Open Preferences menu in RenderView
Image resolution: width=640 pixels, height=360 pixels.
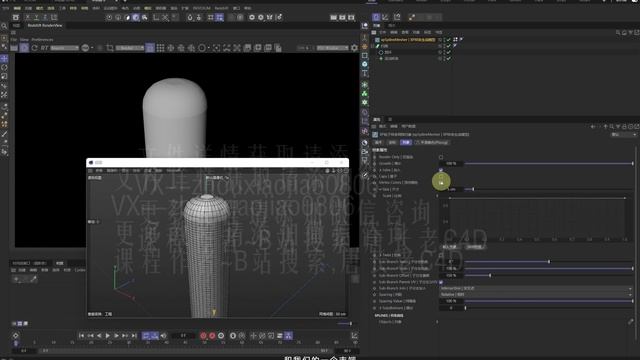(x=42, y=40)
